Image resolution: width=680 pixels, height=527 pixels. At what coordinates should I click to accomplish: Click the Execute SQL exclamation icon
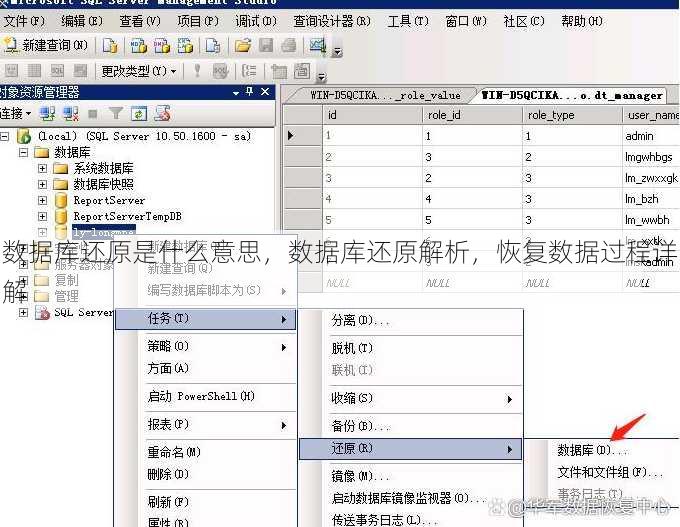click(197, 70)
